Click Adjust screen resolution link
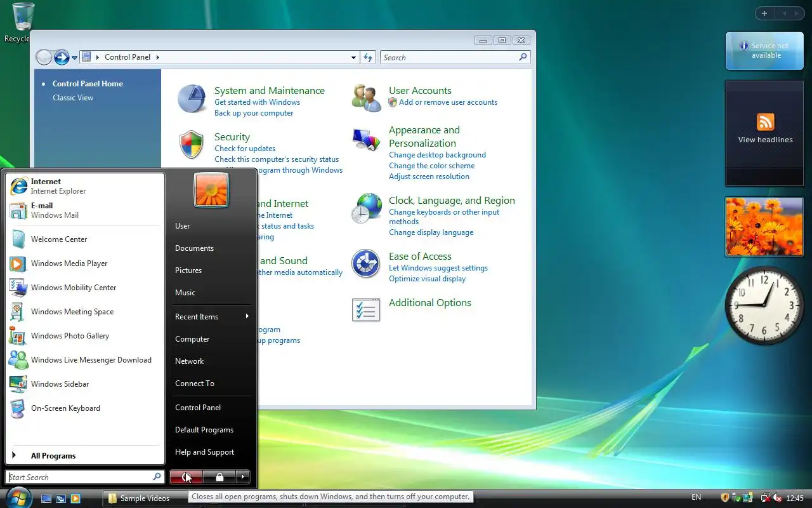The image size is (812, 508). coord(429,177)
